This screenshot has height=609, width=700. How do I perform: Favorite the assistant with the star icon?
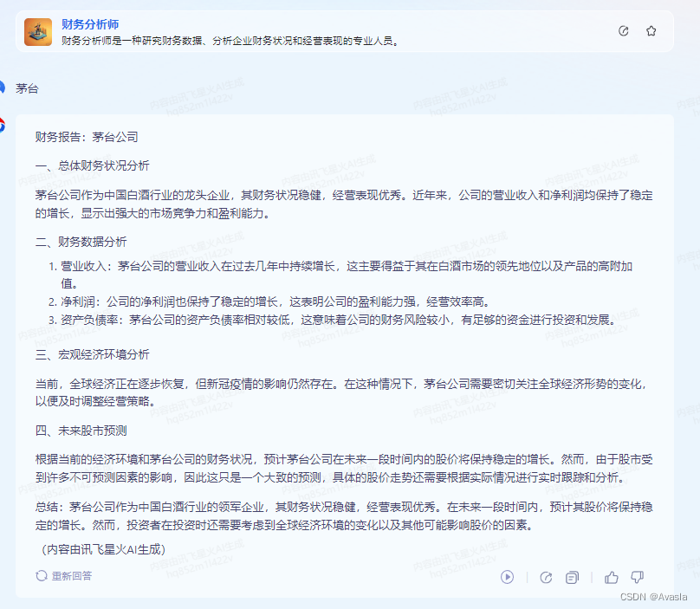651,31
